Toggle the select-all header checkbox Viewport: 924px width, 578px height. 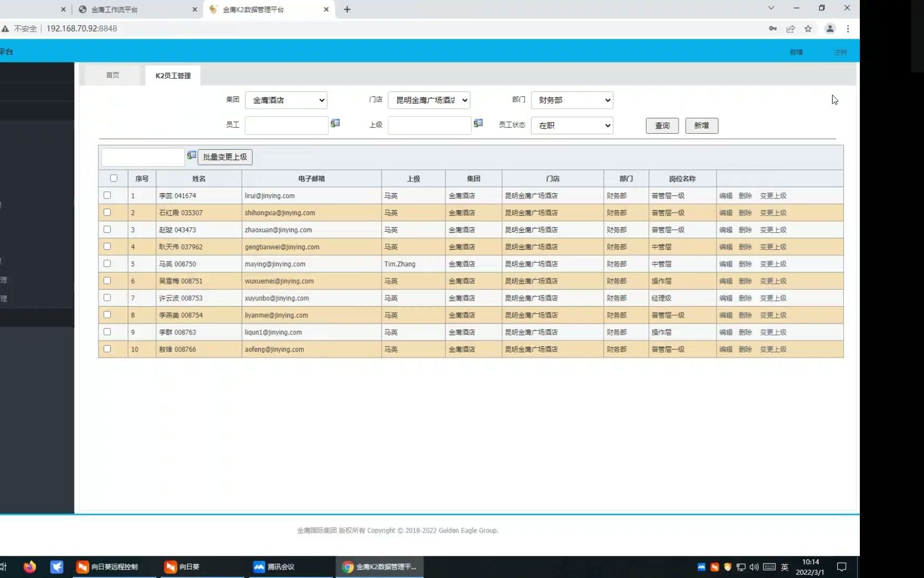pyautogui.click(x=113, y=178)
